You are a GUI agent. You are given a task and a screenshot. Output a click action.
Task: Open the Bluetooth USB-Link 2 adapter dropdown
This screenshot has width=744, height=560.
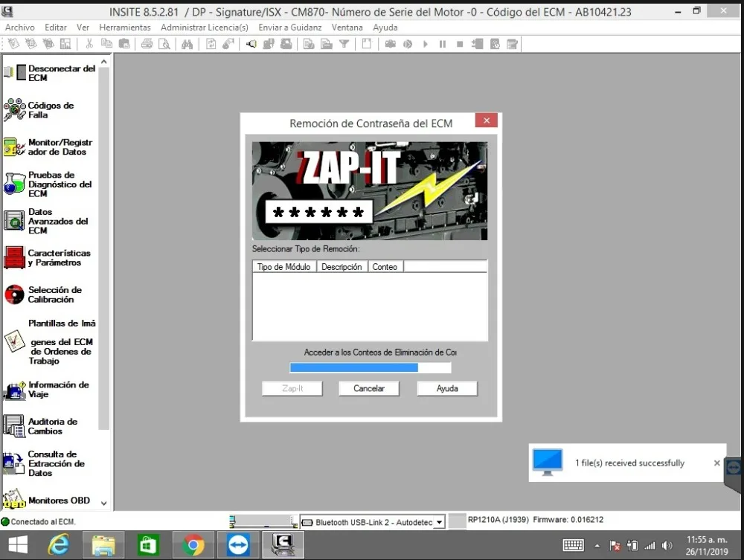pyautogui.click(x=440, y=522)
